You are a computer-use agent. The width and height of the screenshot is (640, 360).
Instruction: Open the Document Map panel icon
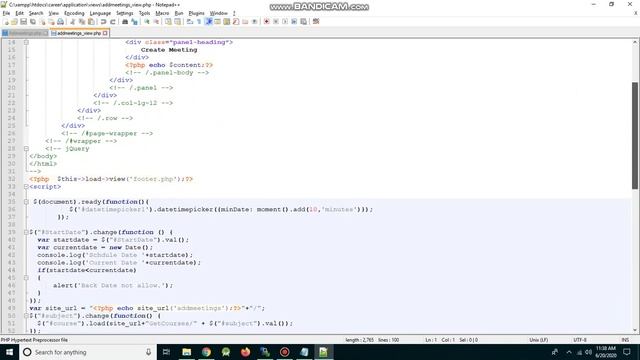coord(227,21)
